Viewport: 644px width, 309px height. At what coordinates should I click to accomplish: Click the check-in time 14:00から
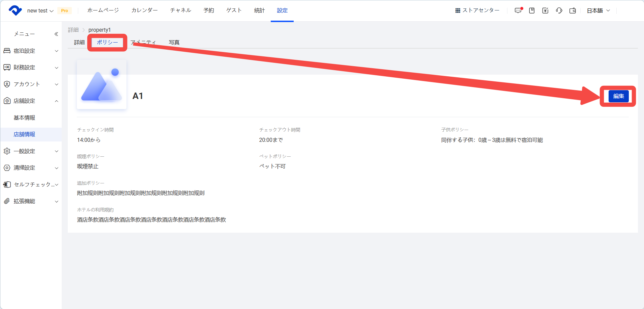point(89,140)
